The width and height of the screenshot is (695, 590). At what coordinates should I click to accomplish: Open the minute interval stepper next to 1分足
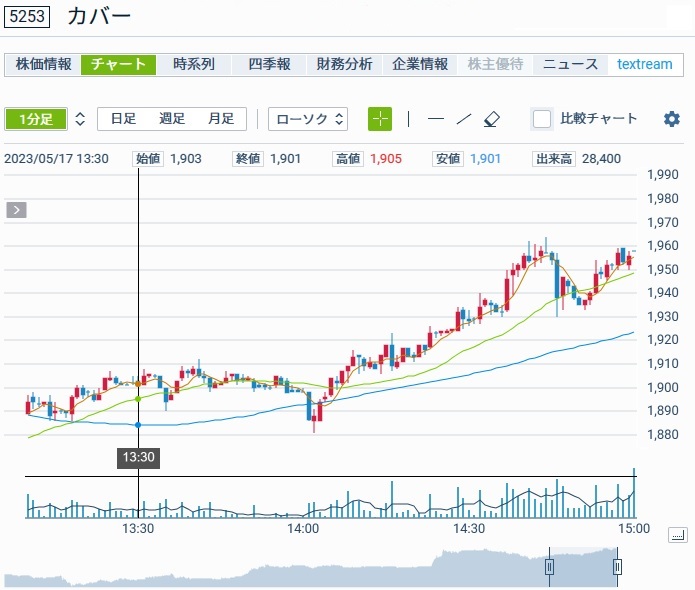pos(80,119)
